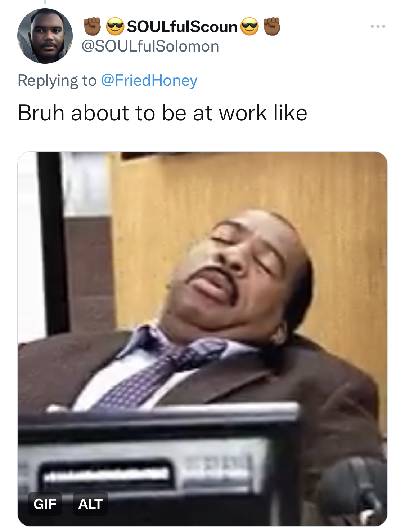Click the ALT badge on the GIF
405x532 pixels.
90,504
